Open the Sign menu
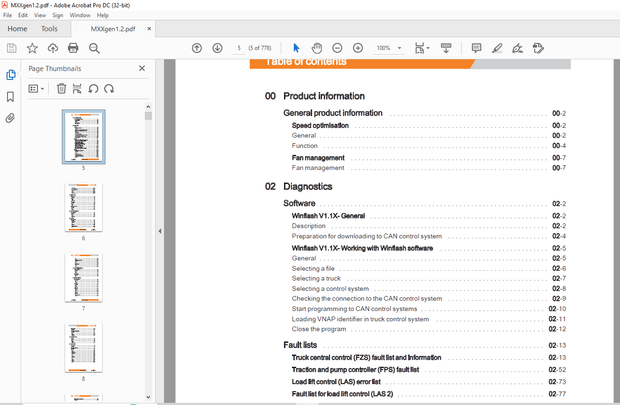 coord(58,15)
